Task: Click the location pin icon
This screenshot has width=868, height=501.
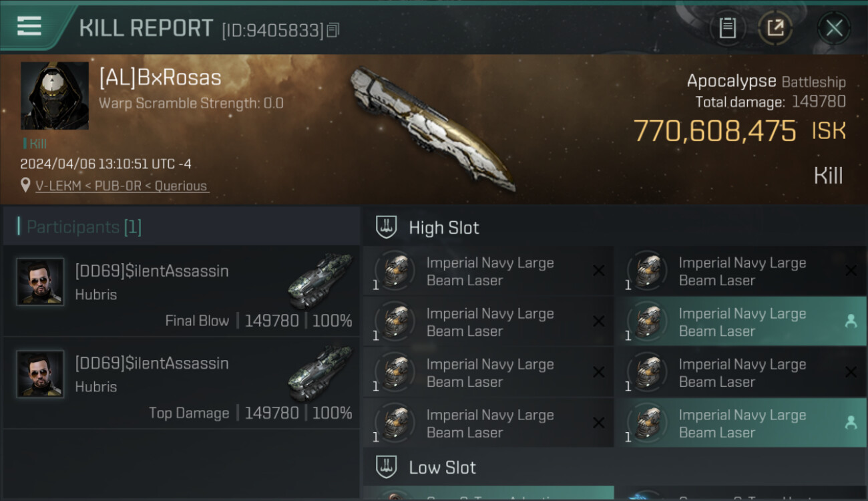Action: pyautogui.click(x=26, y=185)
